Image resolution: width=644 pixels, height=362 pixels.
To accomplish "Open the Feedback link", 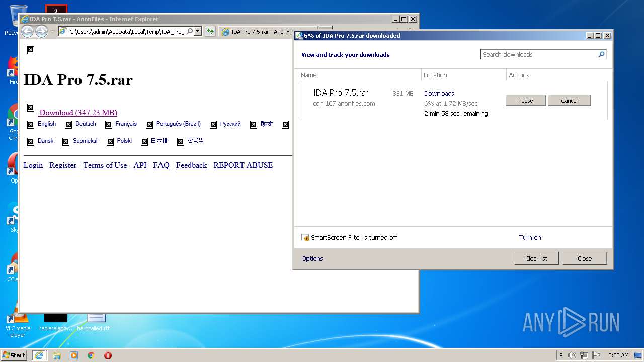I will (x=191, y=165).
